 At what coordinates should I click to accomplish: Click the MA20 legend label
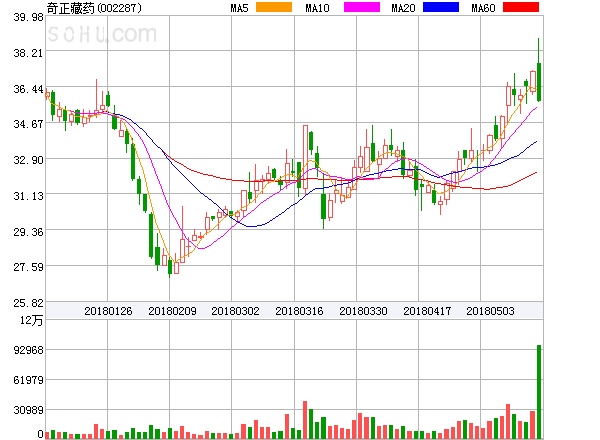(x=403, y=8)
